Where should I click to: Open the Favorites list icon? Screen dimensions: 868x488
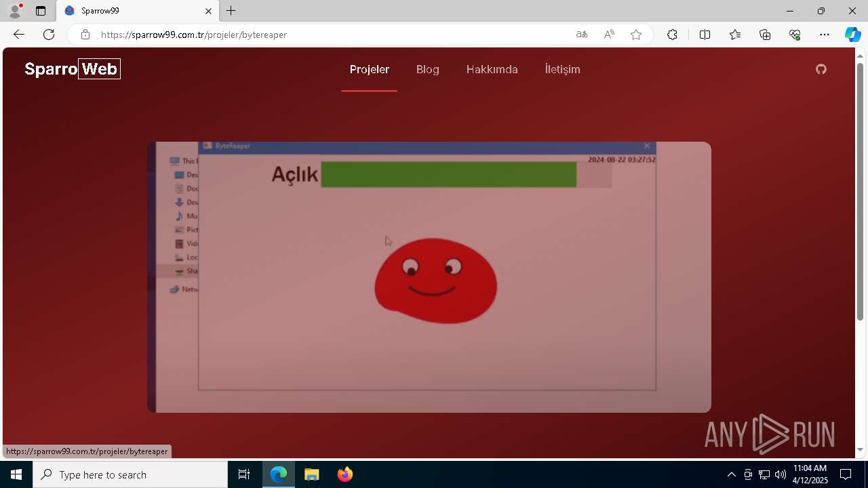point(735,35)
